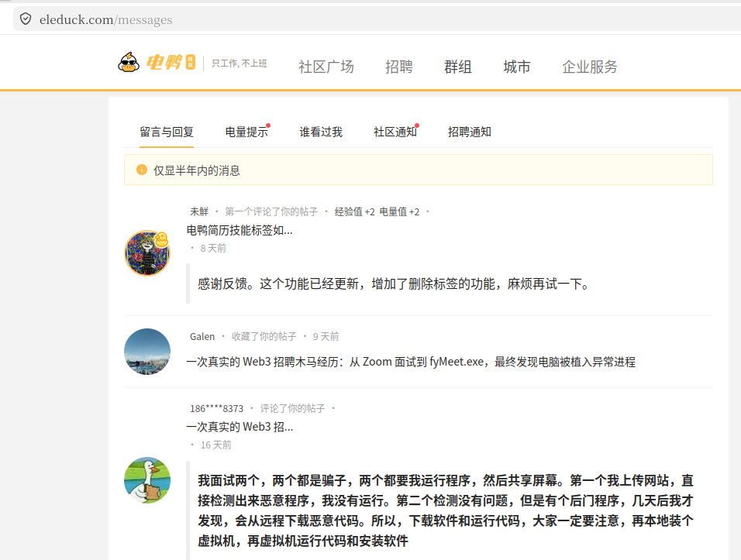Select the 留言与回复 tab
This screenshot has width=741, height=560.
pos(167,132)
